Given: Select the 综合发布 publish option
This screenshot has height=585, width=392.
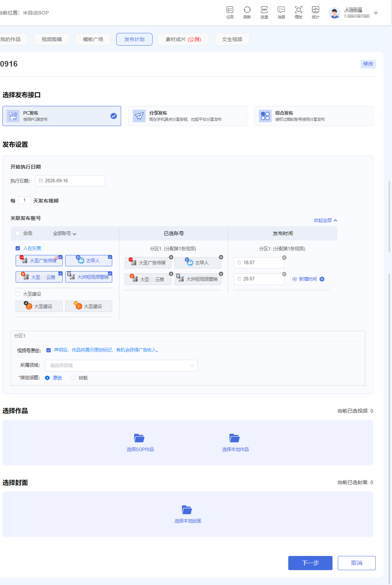Looking at the screenshot, I should point(314,116).
